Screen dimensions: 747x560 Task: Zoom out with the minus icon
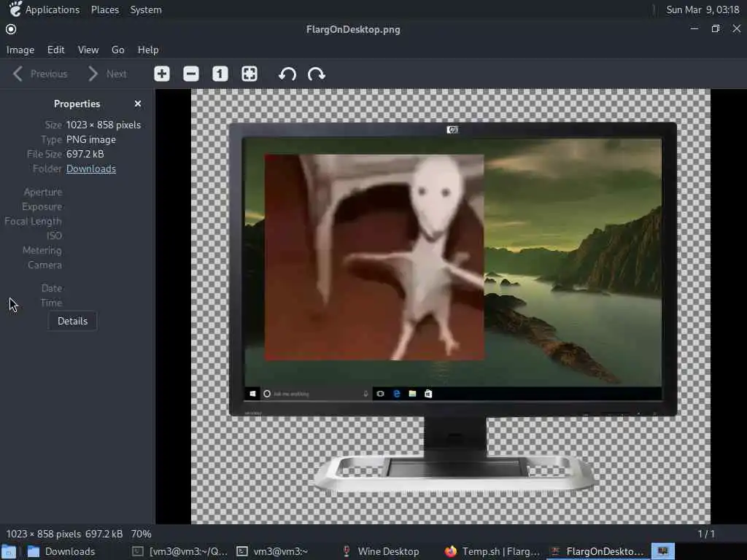[191, 74]
